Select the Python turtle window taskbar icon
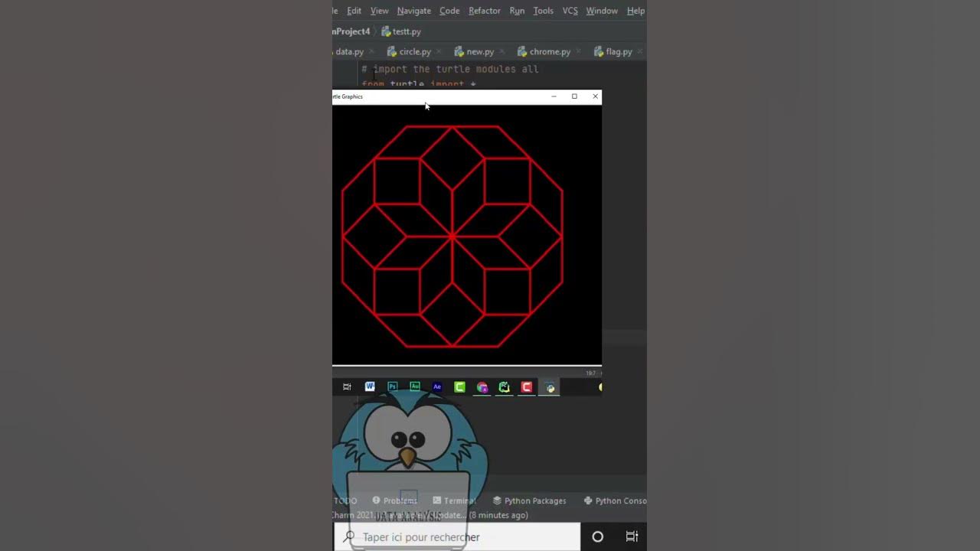Screen dimensions: 980x551 pos(550,387)
